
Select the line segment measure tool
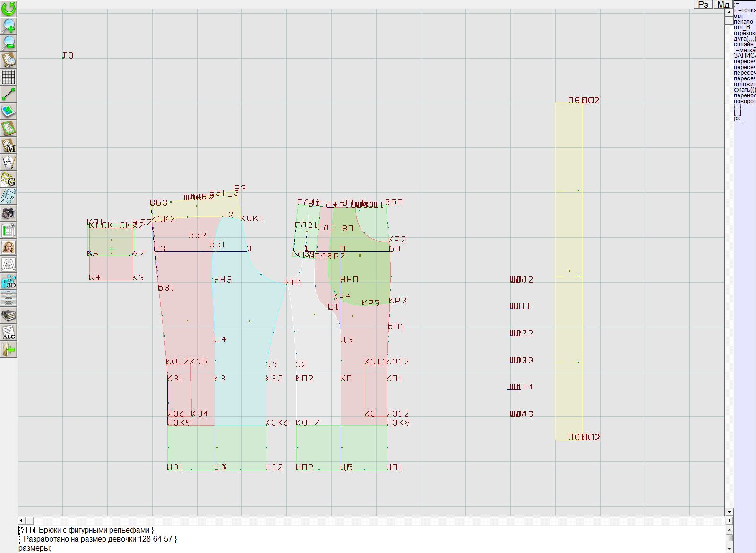pos(9,94)
